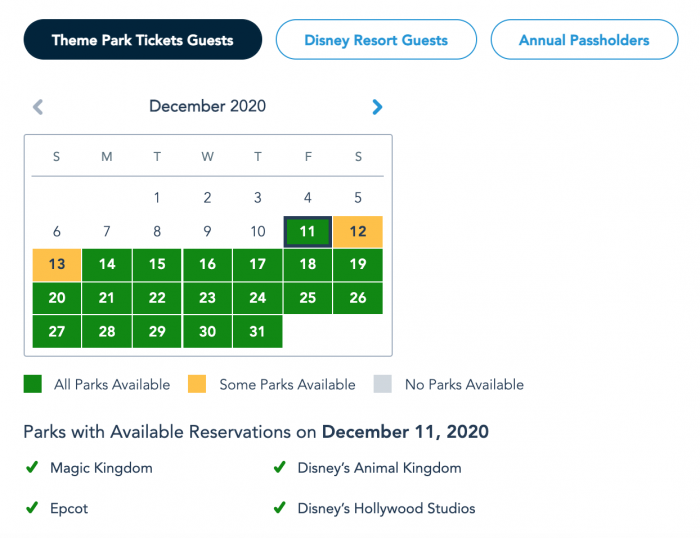Go to previous month arrow
This screenshot has width=700, height=538.
(38, 107)
